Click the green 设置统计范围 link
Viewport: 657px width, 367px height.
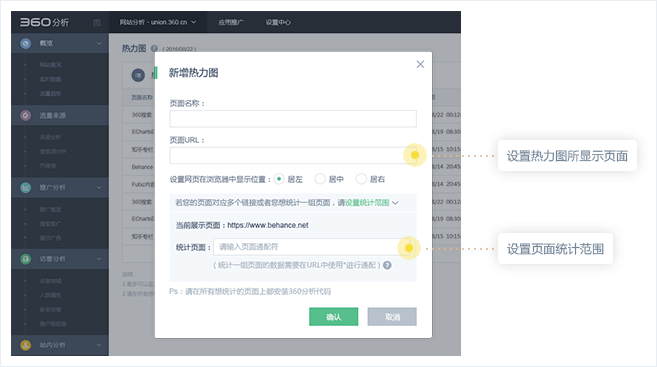(367, 203)
